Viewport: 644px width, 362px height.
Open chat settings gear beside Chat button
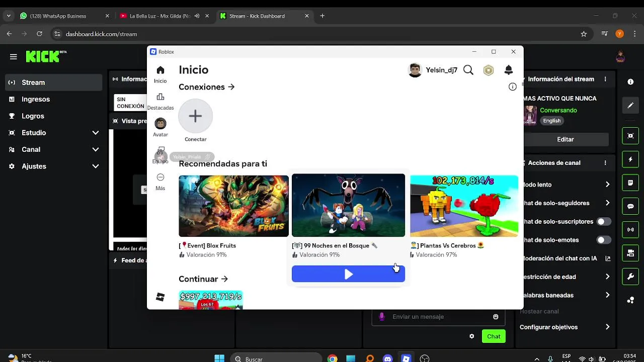(471, 336)
